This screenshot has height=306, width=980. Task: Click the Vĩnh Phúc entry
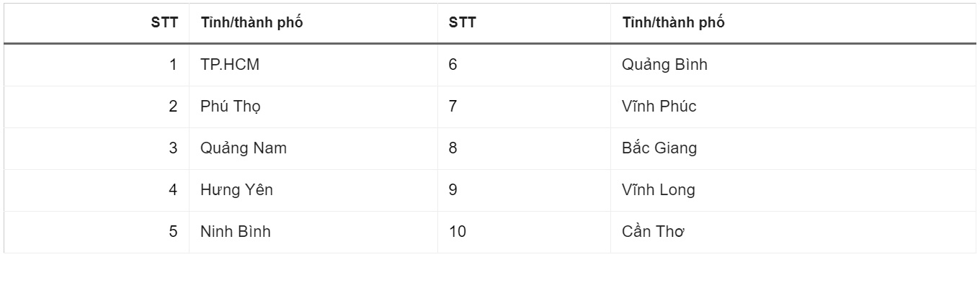click(659, 107)
